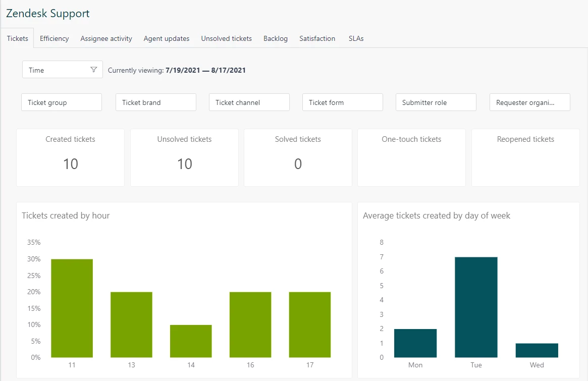
Task: Click the Unsolved tickets metric card
Action: 185,157
